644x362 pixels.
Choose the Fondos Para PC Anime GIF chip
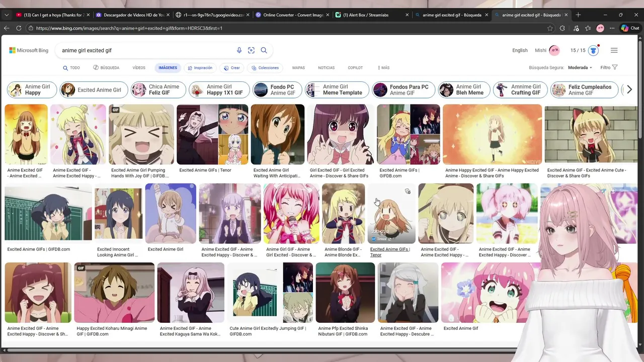(x=404, y=90)
